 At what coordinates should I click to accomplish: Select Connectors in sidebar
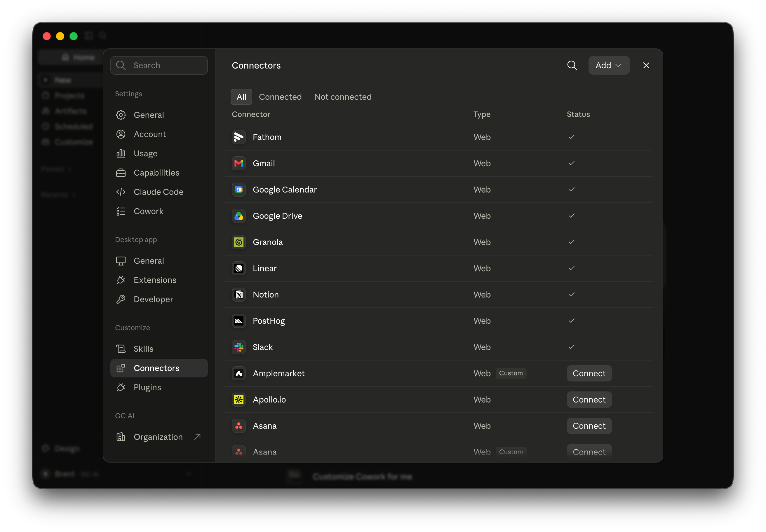pyautogui.click(x=159, y=368)
